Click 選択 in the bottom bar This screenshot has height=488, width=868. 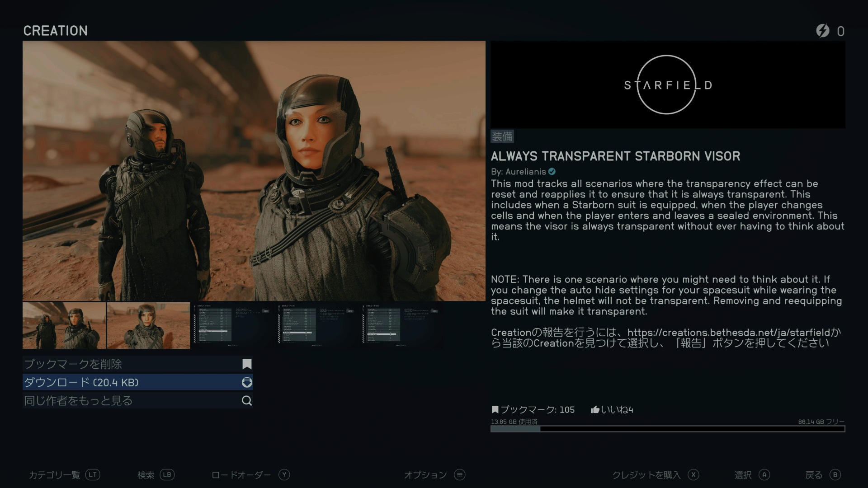(x=743, y=475)
